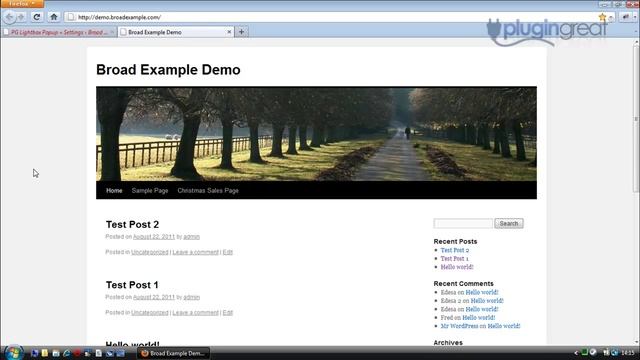Open Uncategorized category under Test Post 1
The image size is (640, 360).
[x=150, y=313]
